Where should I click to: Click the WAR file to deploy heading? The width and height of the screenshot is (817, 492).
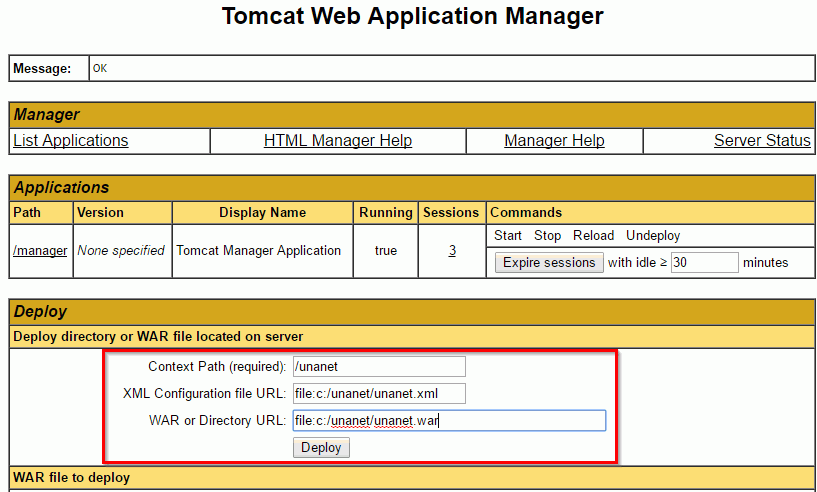pyautogui.click(x=71, y=477)
